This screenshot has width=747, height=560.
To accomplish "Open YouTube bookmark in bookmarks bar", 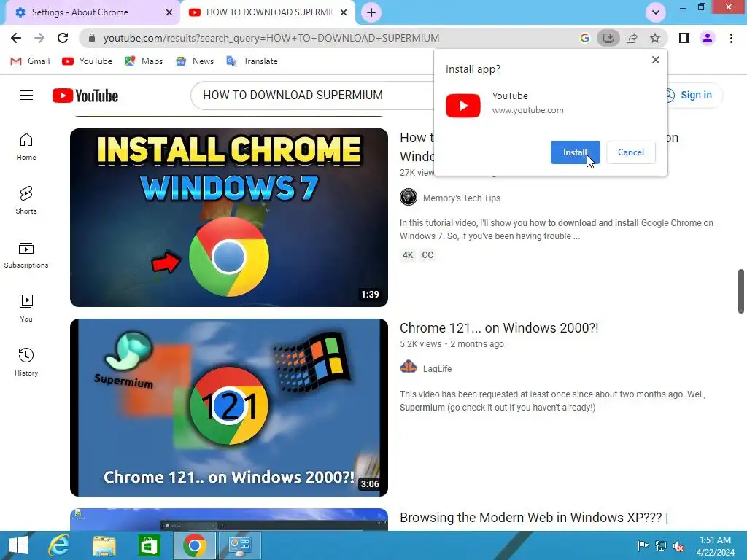I will 88,61.
